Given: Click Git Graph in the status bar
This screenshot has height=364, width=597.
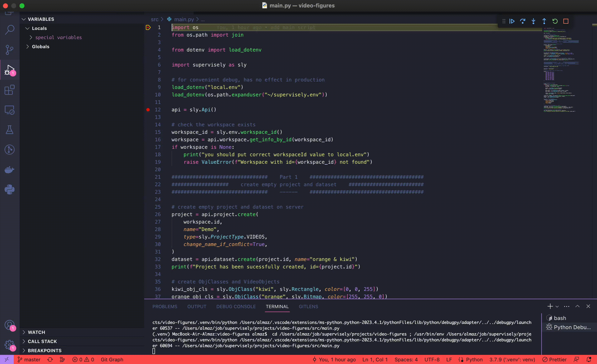Looking at the screenshot, I should tap(112, 360).
